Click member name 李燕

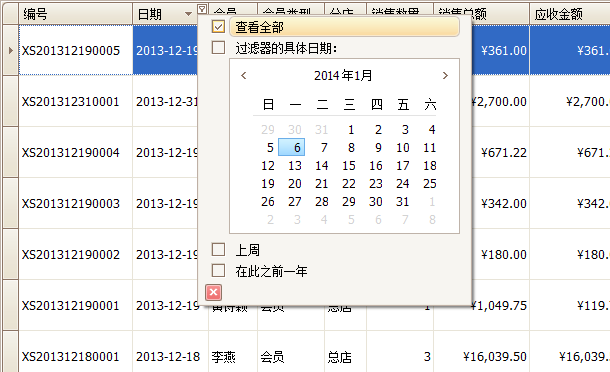(224, 356)
